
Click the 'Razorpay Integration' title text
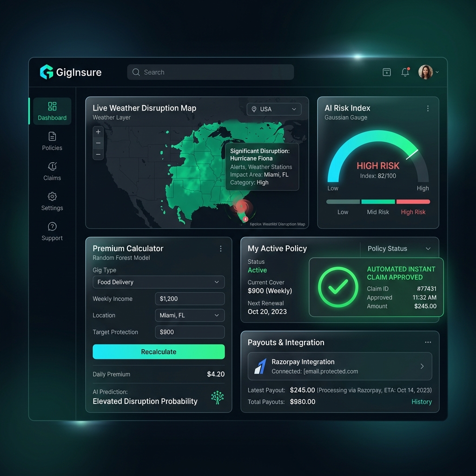[x=303, y=362]
